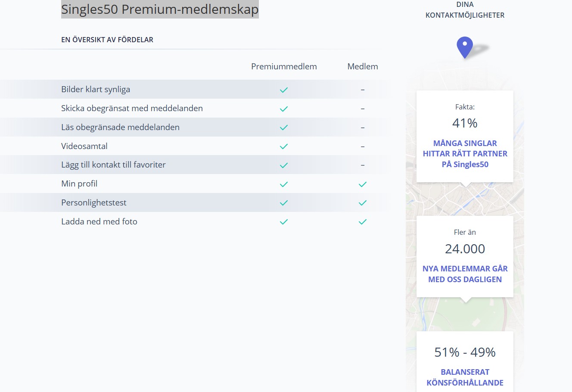Click Läs obegränsade meddelanden label

(x=120, y=128)
